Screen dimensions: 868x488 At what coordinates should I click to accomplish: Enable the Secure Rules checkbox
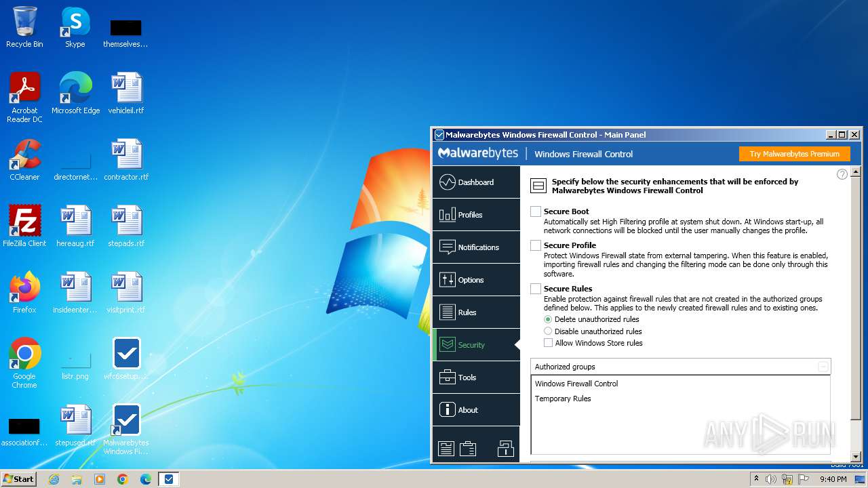coord(536,289)
